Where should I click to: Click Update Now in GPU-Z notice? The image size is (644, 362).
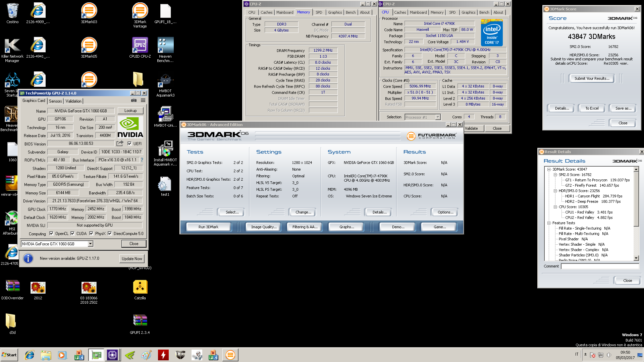(132, 258)
